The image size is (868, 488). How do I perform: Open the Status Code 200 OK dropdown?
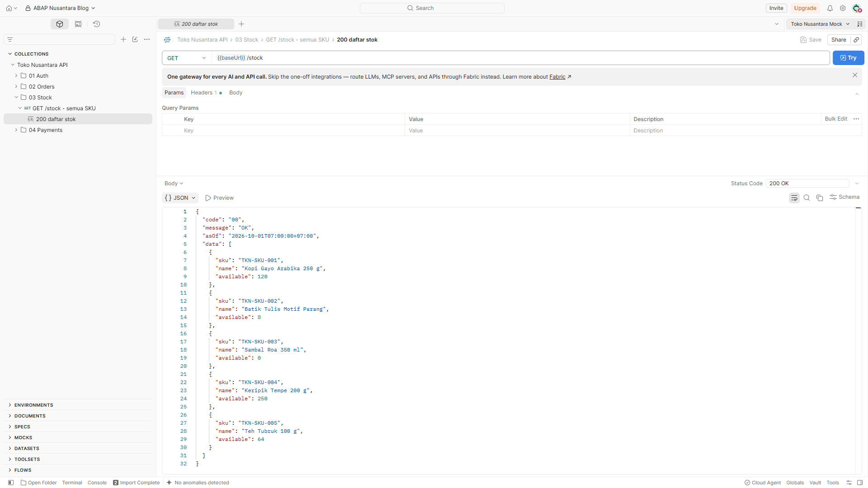807,183
